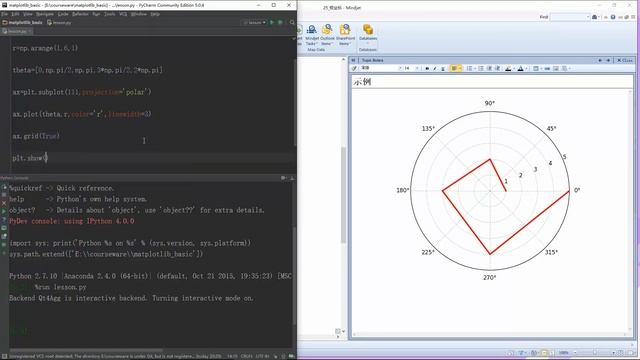The height and width of the screenshot is (360, 640).
Task: Click the r=np.arange code line
Action: (x=45, y=48)
